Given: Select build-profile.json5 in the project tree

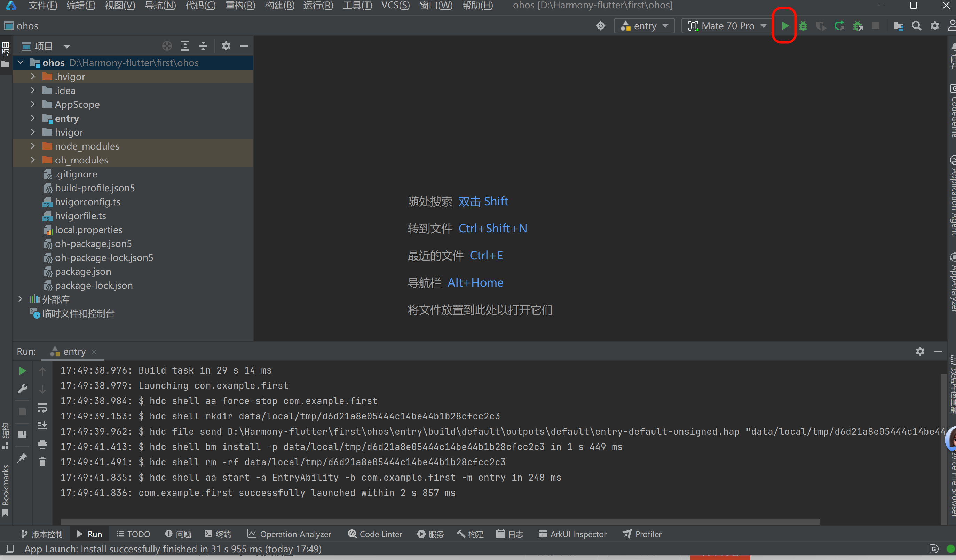Looking at the screenshot, I should (94, 188).
